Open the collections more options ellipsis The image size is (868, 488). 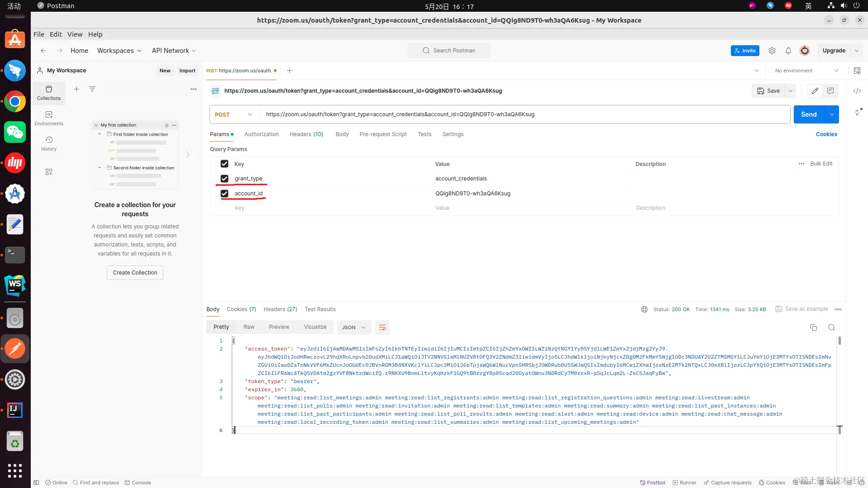coord(194,89)
